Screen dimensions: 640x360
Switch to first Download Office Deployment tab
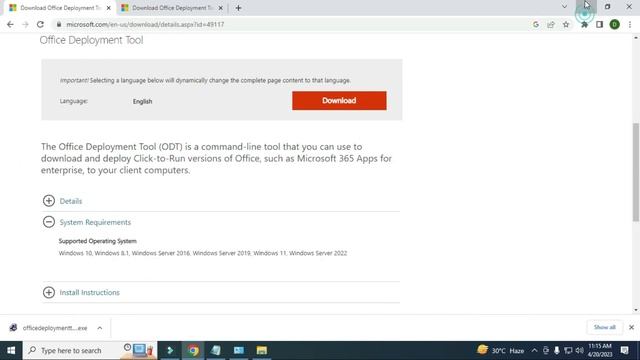point(59,8)
